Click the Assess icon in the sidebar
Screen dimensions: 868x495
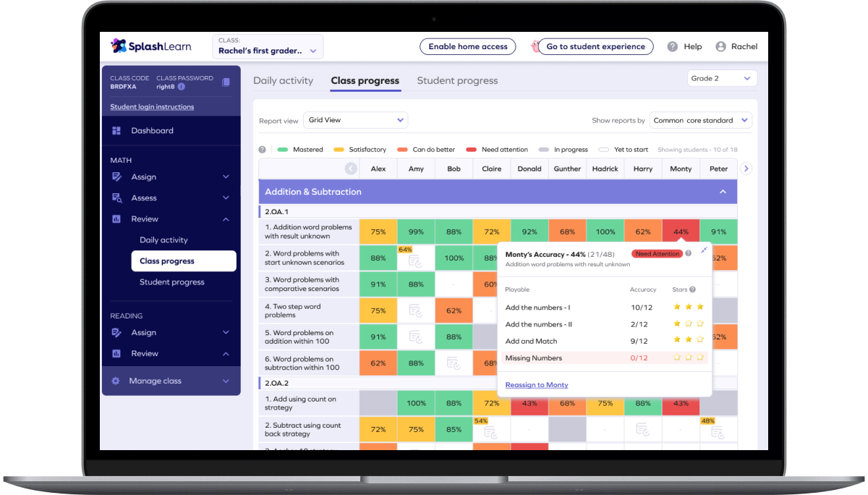116,198
